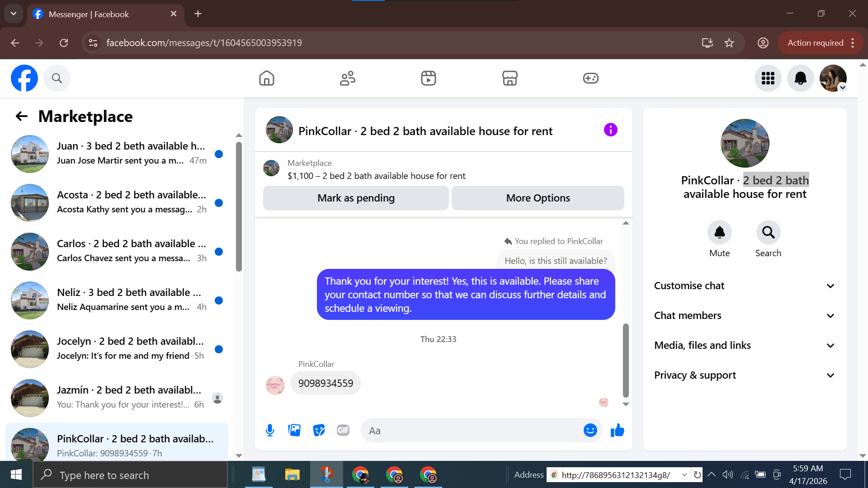Open the Gaming tab in top navigation
The image size is (868, 488).
click(590, 78)
